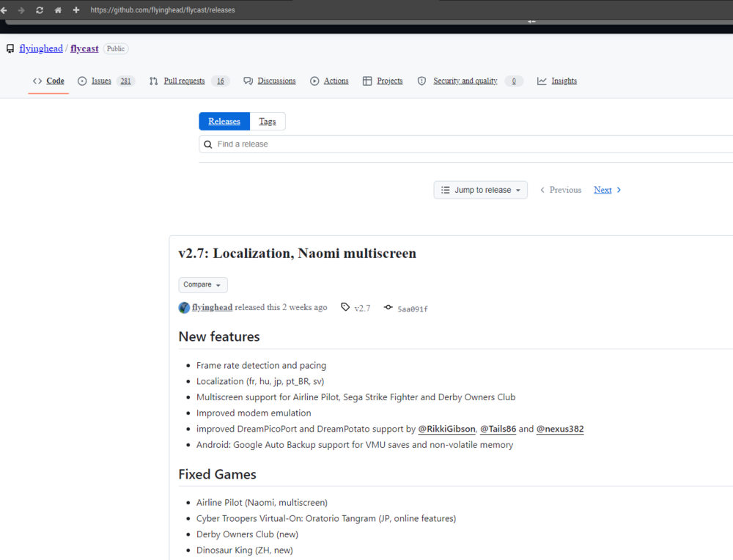Click the New features heading
733x560 pixels.
(x=219, y=336)
